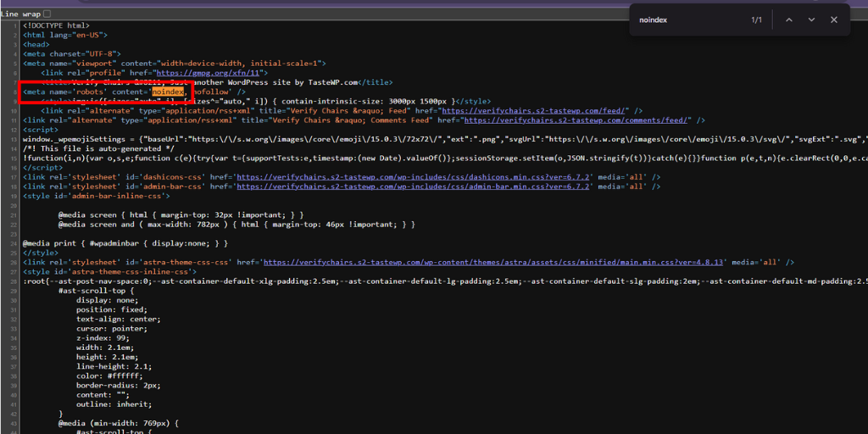The image size is (868, 434).
Task: Click the highlighted noindex match in source
Action: click(x=168, y=92)
